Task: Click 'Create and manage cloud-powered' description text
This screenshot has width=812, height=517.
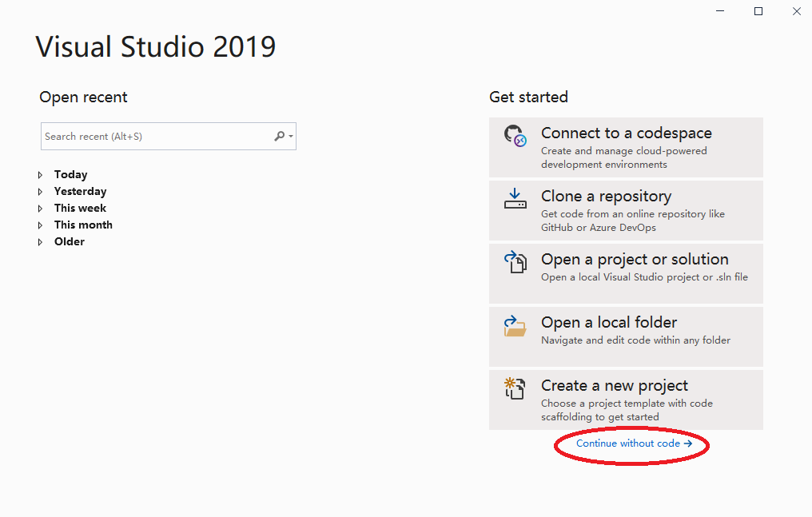Action: click(624, 151)
